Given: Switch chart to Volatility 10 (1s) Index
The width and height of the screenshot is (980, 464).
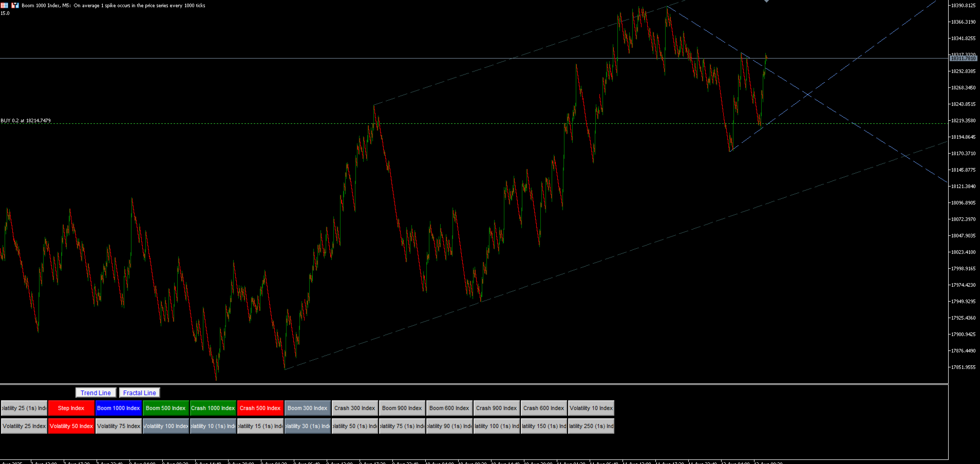Looking at the screenshot, I should 213,426.
